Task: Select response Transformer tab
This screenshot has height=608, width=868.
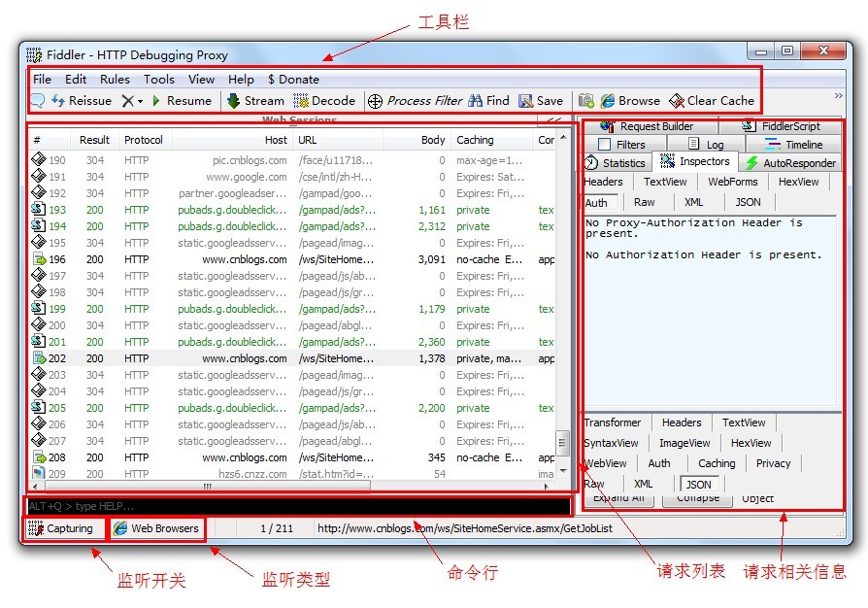Action: tap(613, 422)
